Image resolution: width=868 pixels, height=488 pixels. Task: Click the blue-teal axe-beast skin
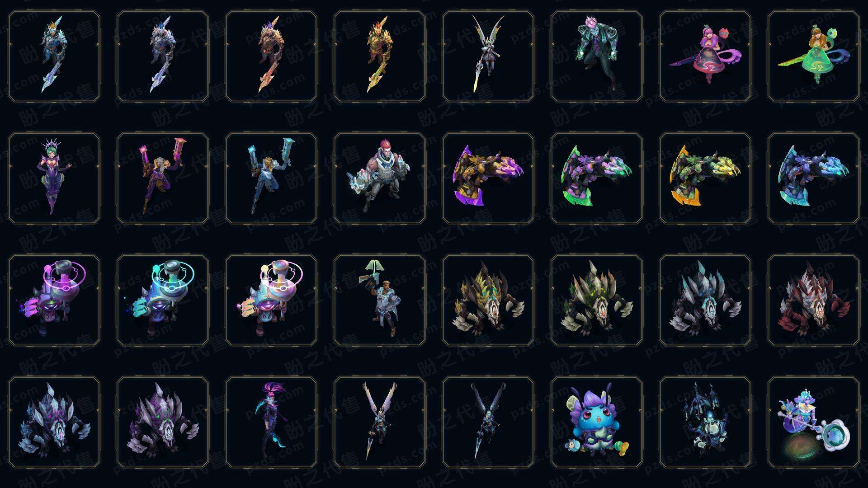[x=814, y=178]
